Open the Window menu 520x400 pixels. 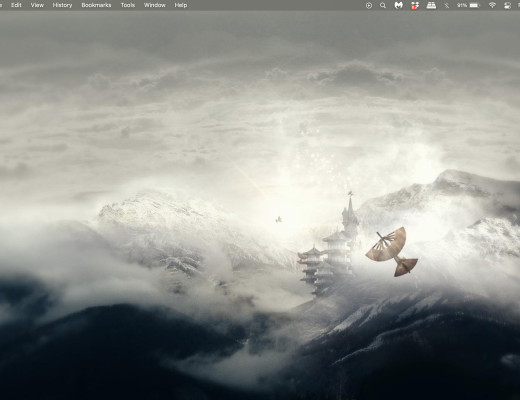click(x=155, y=5)
